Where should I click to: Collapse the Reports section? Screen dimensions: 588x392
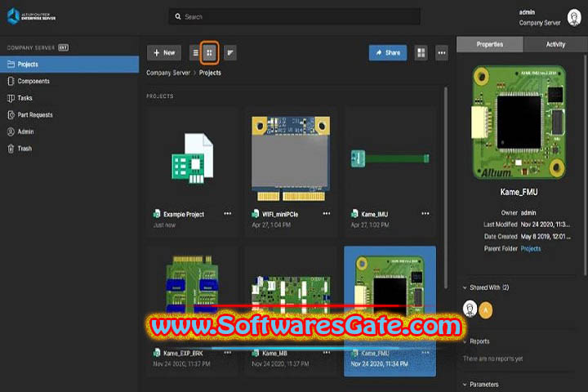(465, 341)
